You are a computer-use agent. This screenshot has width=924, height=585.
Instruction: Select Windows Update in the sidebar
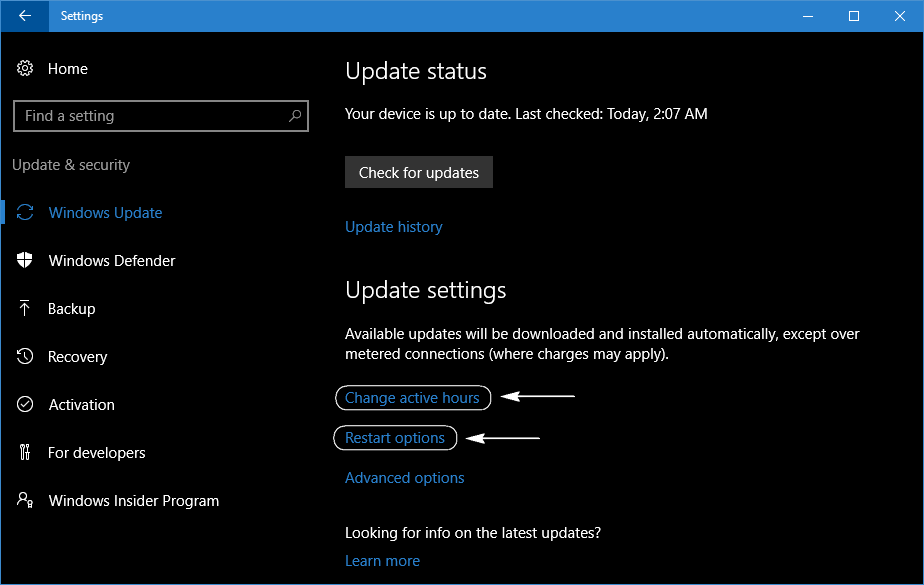tap(105, 213)
